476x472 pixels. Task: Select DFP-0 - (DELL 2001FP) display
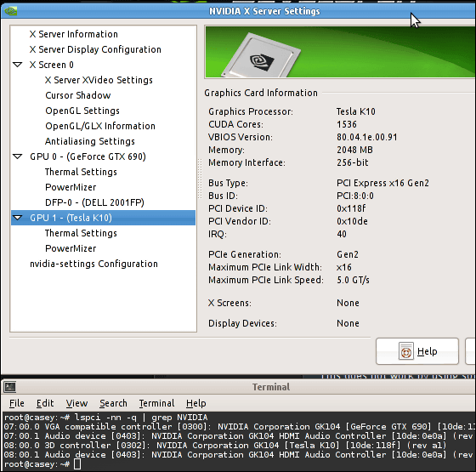pyautogui.click(x=94, y=202)
